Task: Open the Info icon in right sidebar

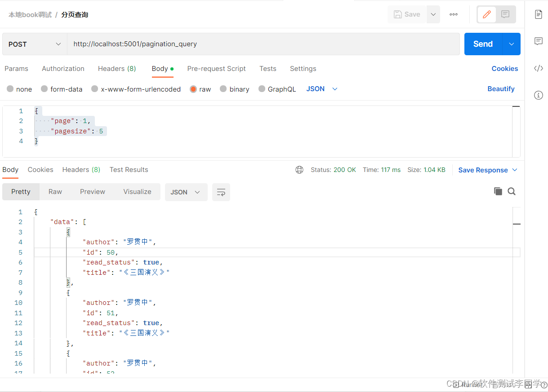Action: pyautogui.click(x=538, y=95)
